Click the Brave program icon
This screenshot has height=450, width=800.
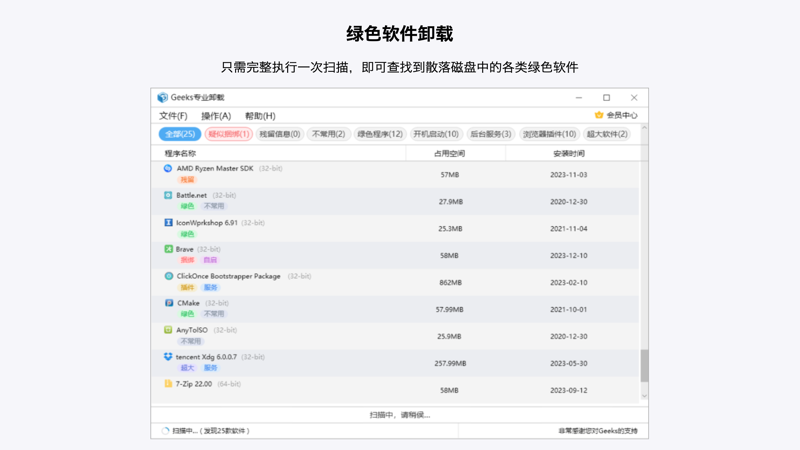pos(168,249)
